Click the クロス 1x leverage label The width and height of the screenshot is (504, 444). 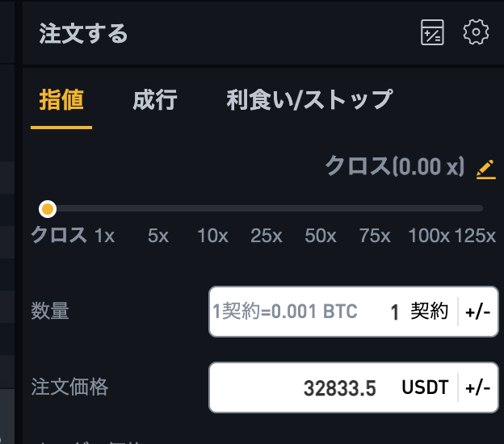pyautogui.click(x=73, y=236)
